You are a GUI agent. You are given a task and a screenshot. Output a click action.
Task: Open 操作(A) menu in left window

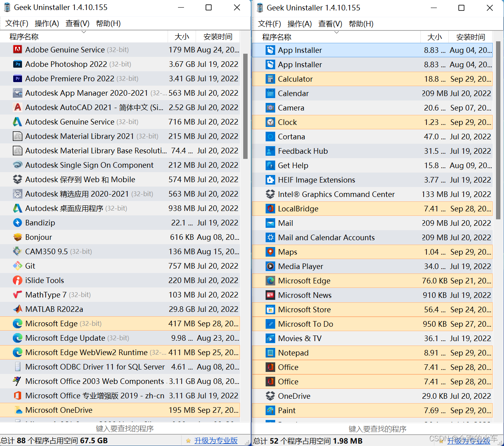tap(47, 24)
